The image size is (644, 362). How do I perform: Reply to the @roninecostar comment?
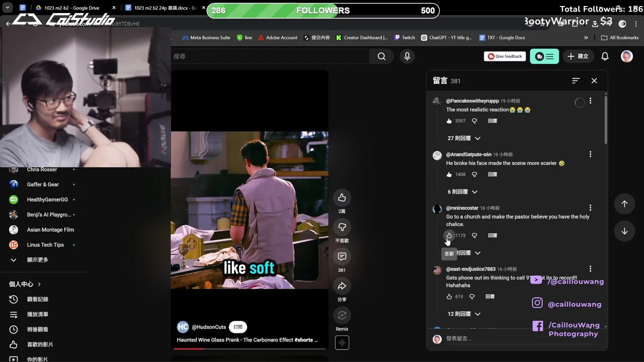(x=493, y=235)
